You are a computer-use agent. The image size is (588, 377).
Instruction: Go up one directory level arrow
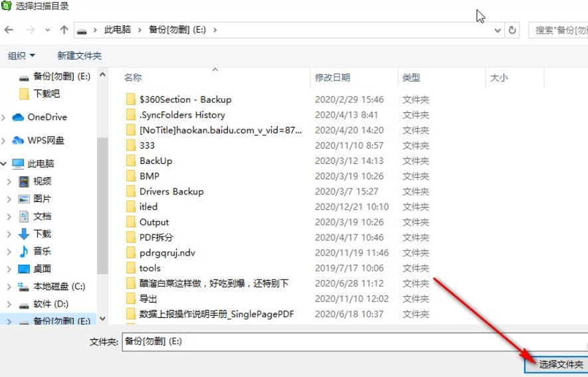coord(64,30)
